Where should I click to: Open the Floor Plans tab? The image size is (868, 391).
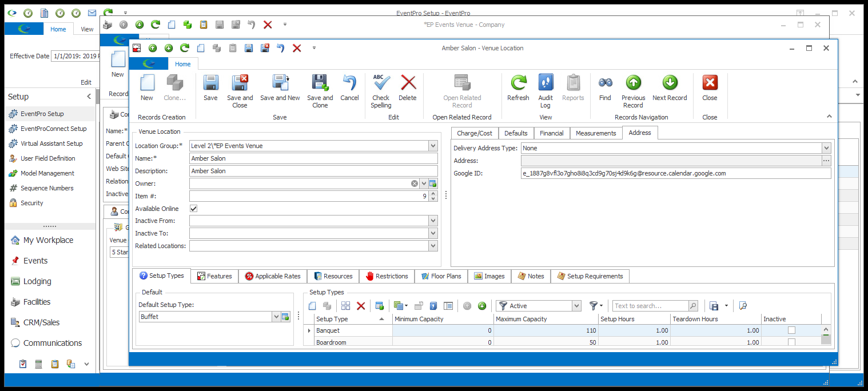[x=441, y=276]
